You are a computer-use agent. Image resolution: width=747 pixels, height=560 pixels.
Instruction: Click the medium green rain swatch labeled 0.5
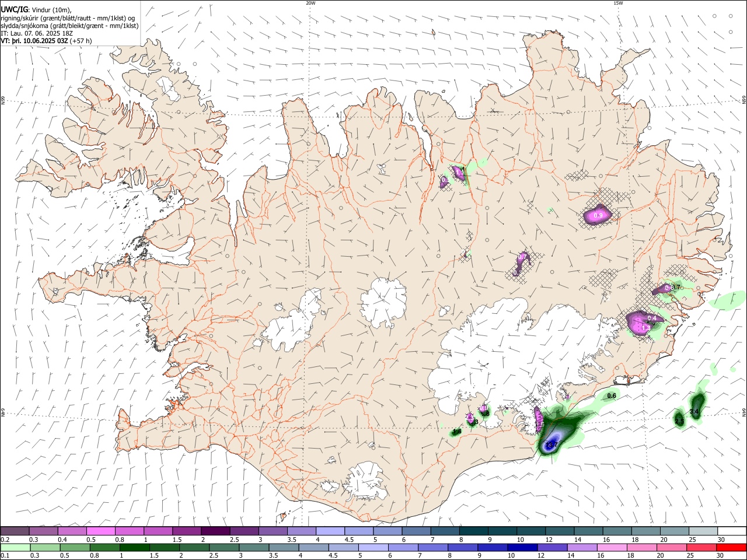[x=75, y=547]
